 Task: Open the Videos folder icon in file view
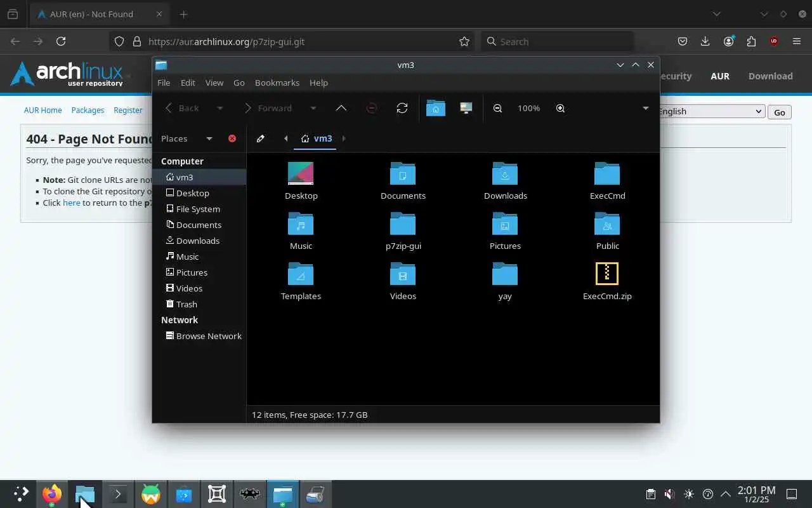[x=403, y=274]
